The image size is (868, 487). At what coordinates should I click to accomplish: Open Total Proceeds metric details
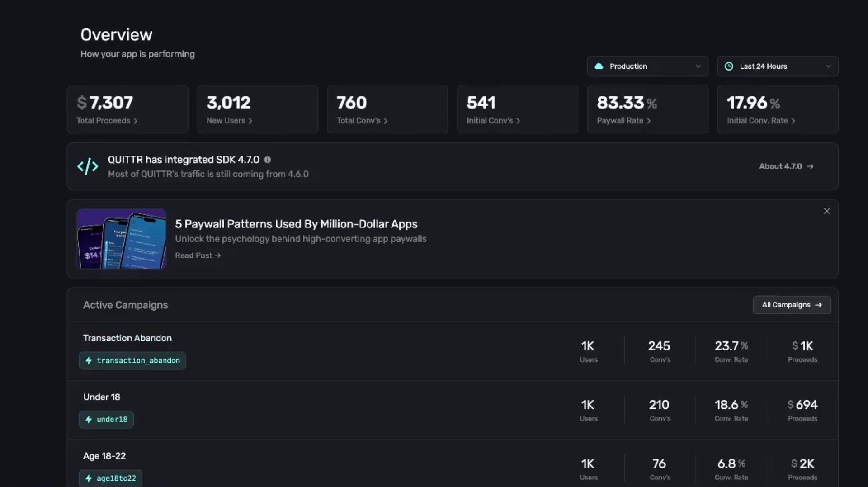[x=107, y=121]
